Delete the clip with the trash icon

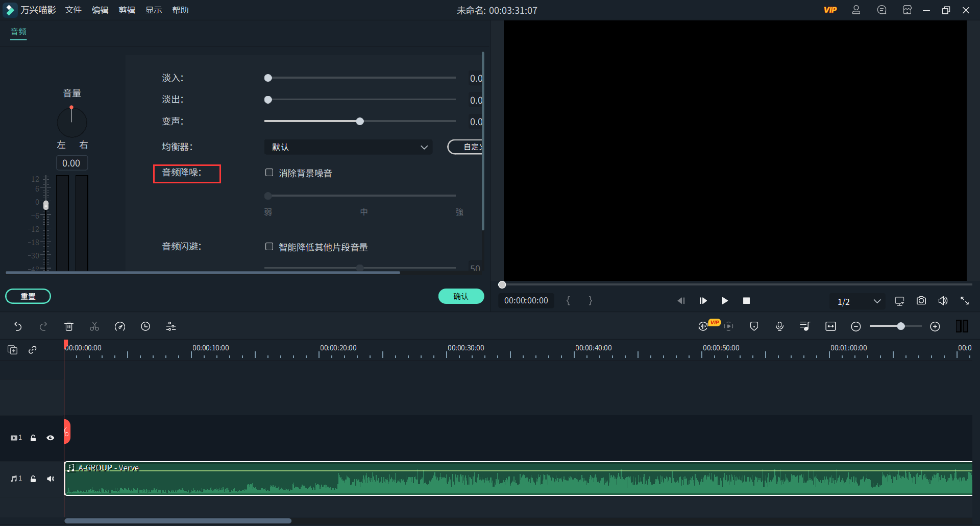point(69,326)
